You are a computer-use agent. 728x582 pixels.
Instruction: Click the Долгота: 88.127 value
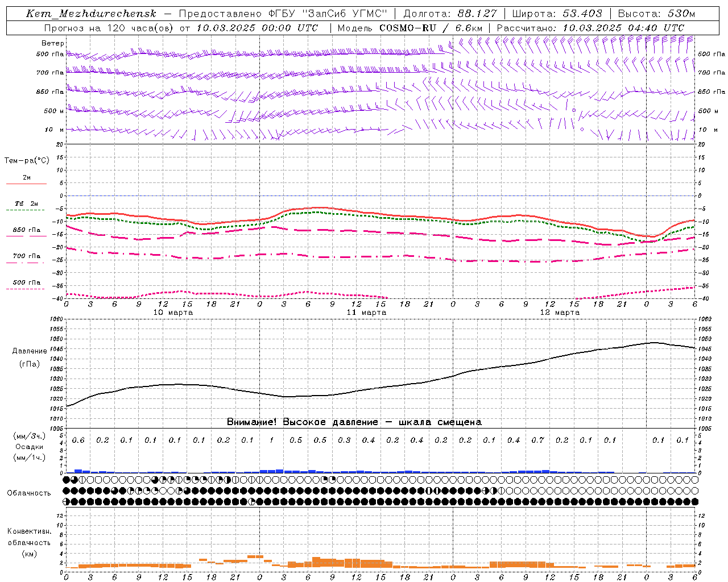click(450, 14)
